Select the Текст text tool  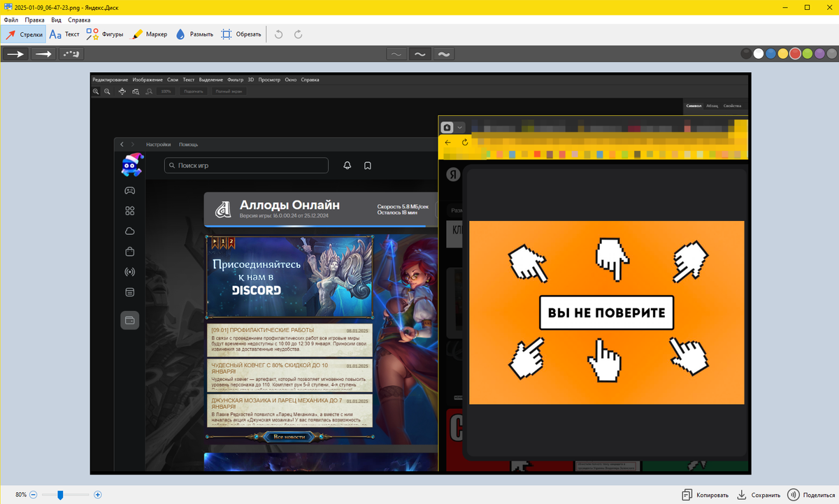(x=64, y=34)
